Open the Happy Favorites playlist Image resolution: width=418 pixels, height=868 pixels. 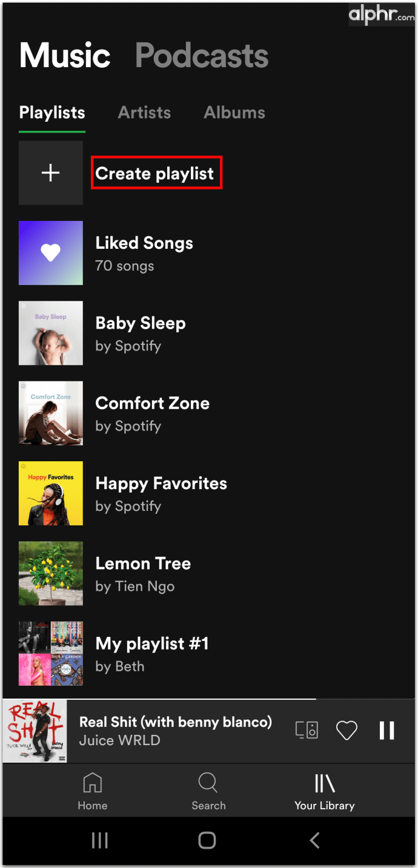[x=161, y=493]
